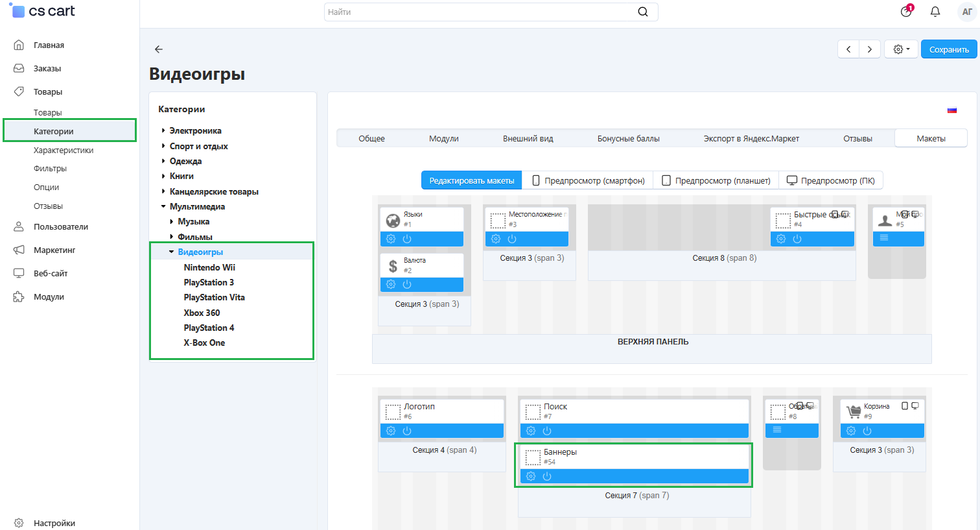Click the Найти search field
The height and width of the screenshot is (530, 980).
[480, 12]
